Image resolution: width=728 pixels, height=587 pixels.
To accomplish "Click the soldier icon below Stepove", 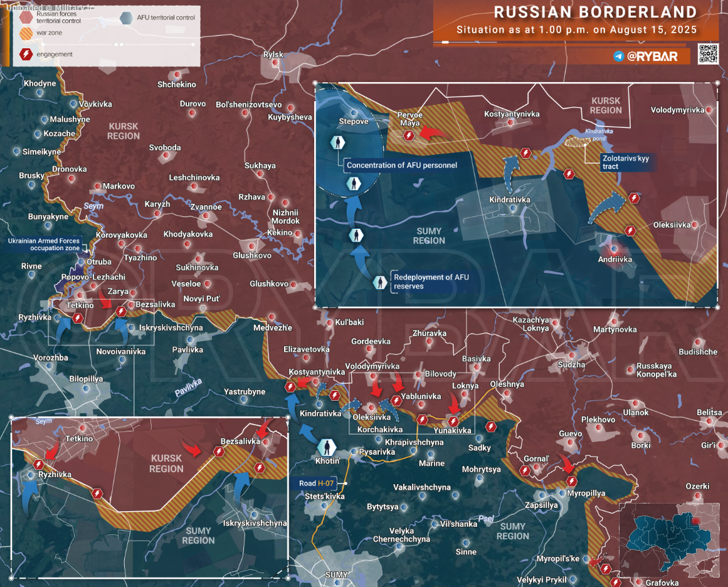I will tap(337, 142).
